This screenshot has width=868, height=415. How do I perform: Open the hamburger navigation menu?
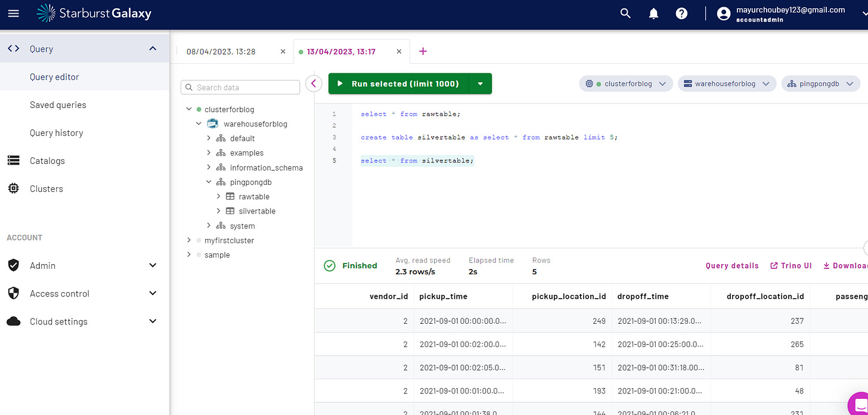pyautogui.click(x=13, y=13)
